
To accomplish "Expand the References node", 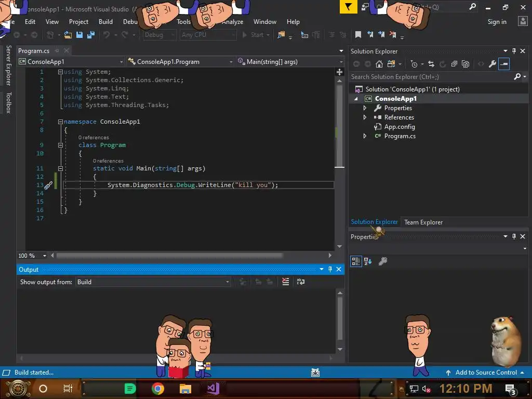I will 365,117.
